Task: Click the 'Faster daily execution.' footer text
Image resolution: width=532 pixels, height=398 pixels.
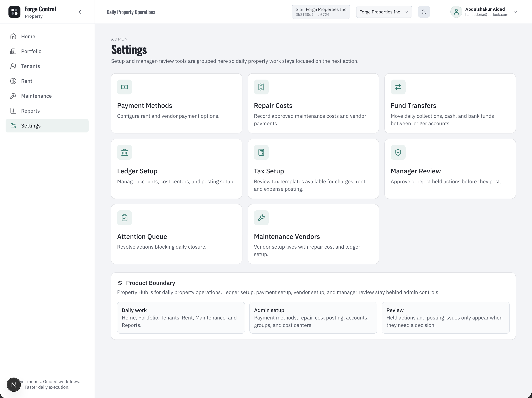Action: click(47, 387)
